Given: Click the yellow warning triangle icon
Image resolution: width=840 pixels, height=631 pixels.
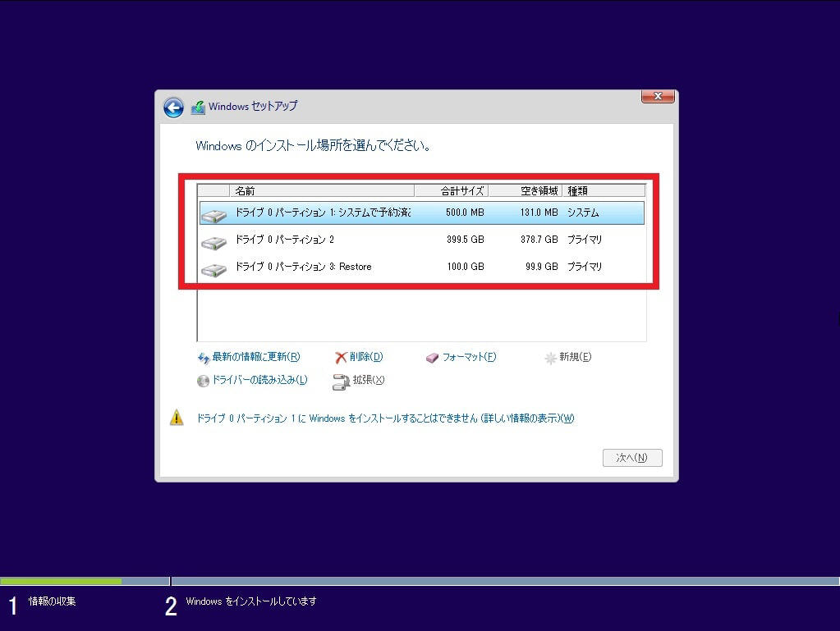Looking at the screenshot, I should click(x=177, y=418).
